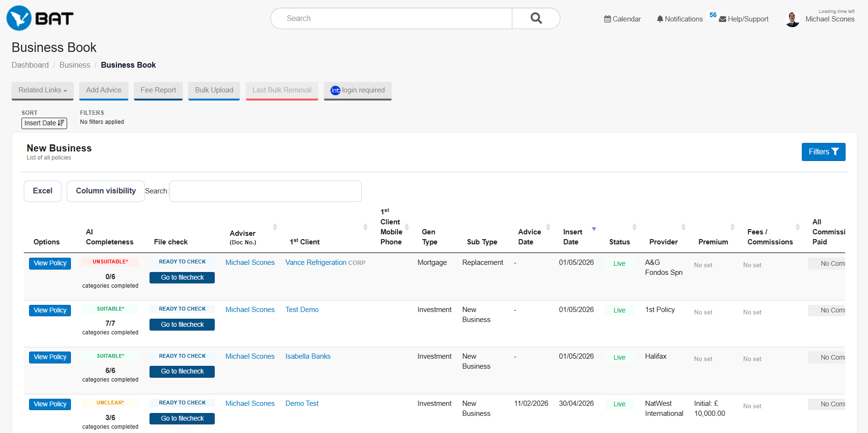View Policy for Test Demo row

point(50,311)
